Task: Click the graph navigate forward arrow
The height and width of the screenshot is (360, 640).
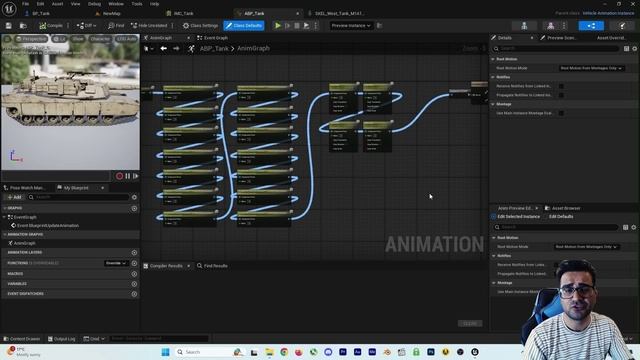Action: point(176,49)
